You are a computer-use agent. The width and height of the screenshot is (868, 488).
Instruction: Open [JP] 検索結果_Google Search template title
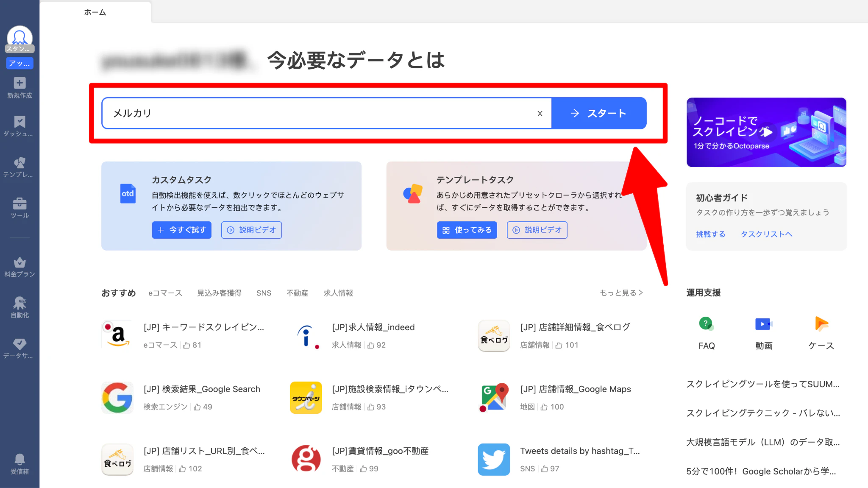202,389
